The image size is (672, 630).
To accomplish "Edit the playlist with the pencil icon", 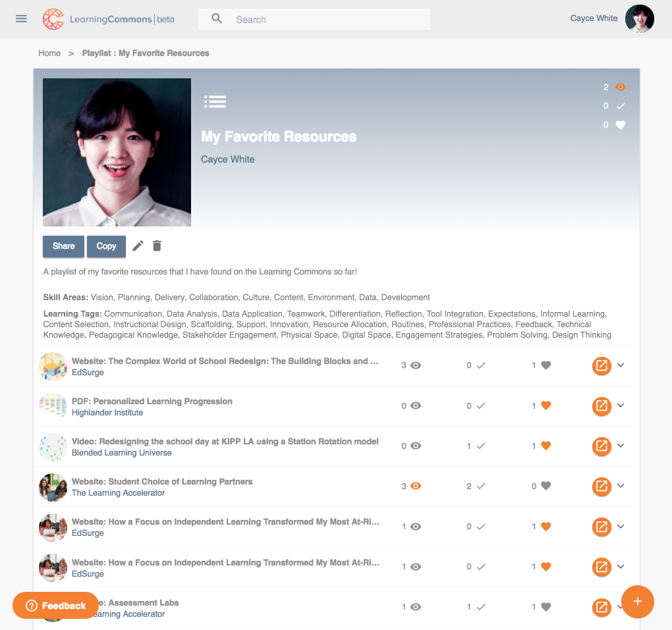I will [138, 246].
